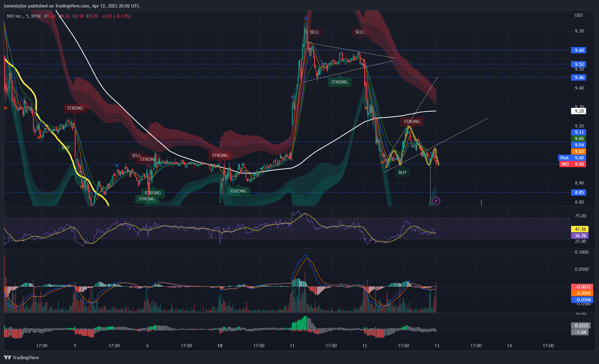Click the green STRONG label under the triangle pattern
This screenshot has width=599, height=364.
pyautogui.click(x=339, y=82)
